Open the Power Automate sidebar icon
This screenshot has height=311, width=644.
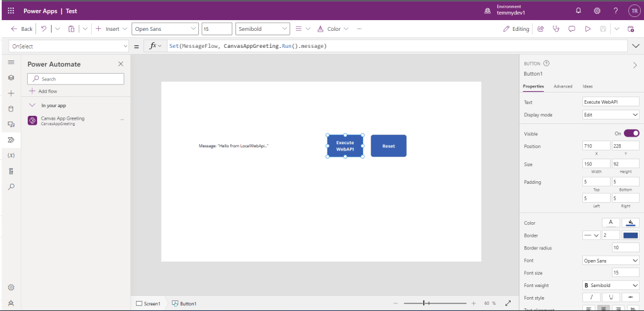click(11, 140)
